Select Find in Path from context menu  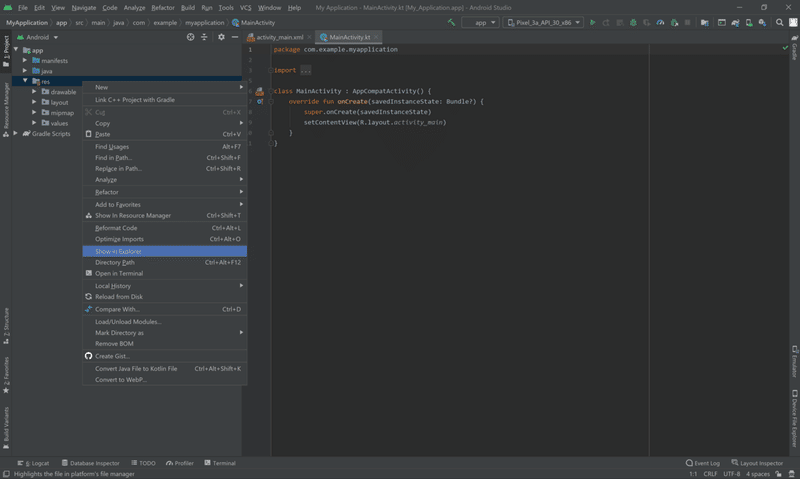click(165, 158)
